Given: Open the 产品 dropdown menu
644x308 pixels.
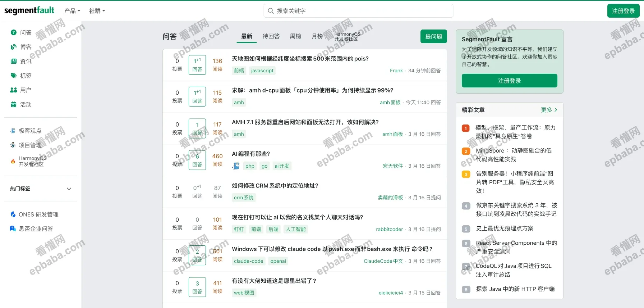Looking at the screenshot, I should click(x=72, y=11).
